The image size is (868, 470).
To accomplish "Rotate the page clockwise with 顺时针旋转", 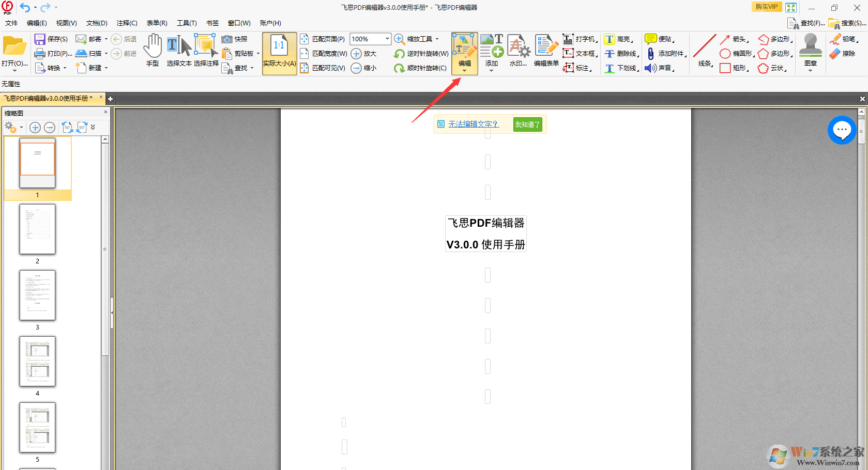I will [x=419, y=68].
